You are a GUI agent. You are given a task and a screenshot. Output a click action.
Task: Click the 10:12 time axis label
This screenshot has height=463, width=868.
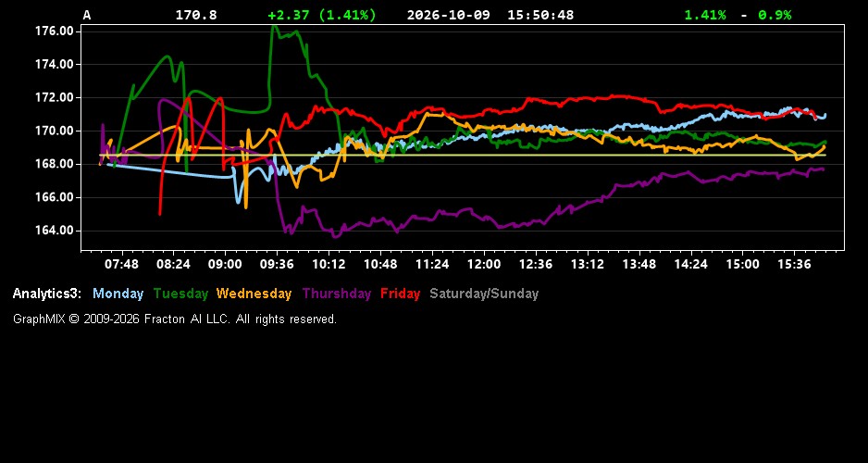click(x=329, y=264)
